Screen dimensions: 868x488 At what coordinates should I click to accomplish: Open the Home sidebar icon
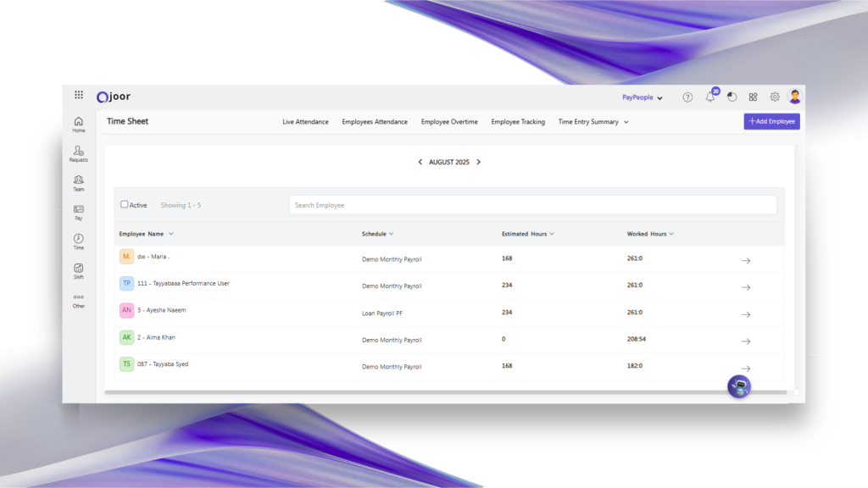point(79,123)
